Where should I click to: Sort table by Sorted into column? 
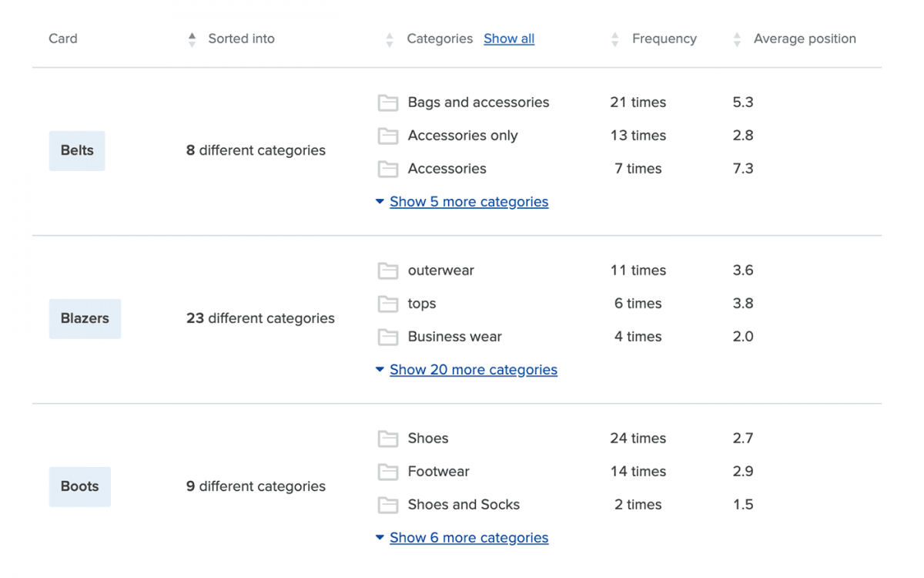click(x=192, y=39)
